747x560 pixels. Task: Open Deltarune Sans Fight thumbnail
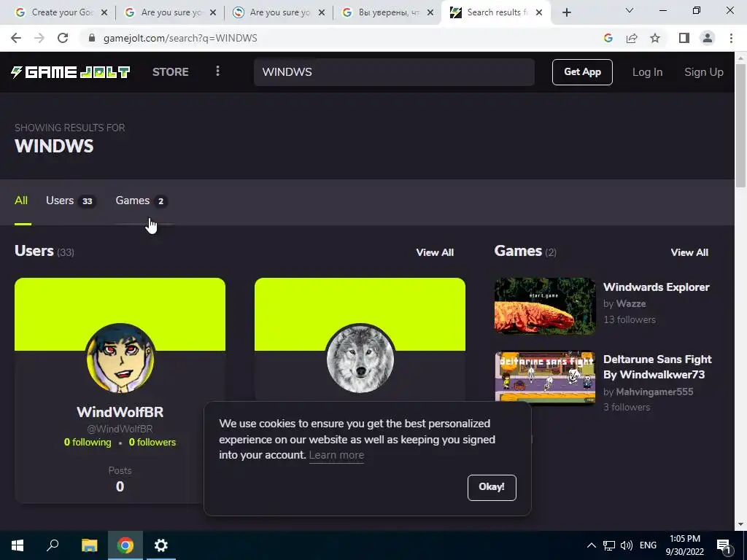point(545,378)
